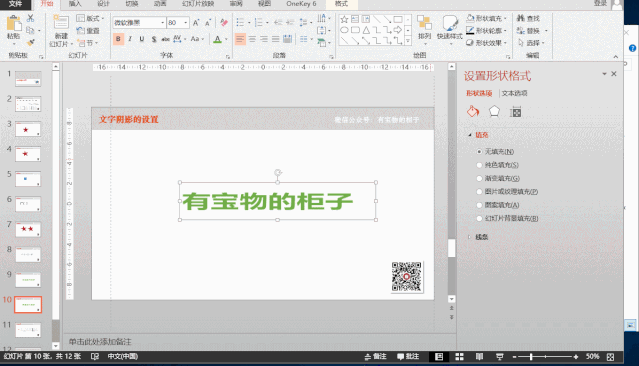Click the Format Painter brush icon

point(31,42)
